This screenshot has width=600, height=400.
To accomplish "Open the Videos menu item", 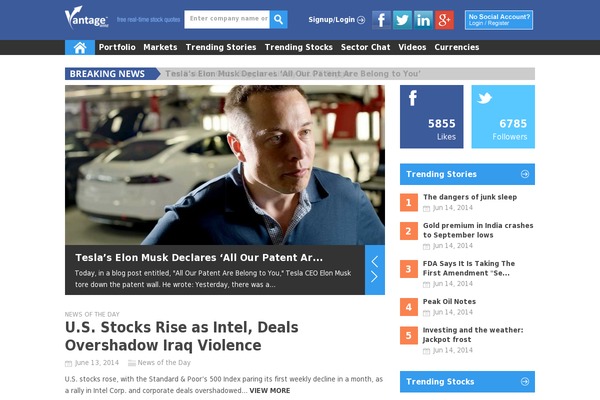I will click(412, 47).
